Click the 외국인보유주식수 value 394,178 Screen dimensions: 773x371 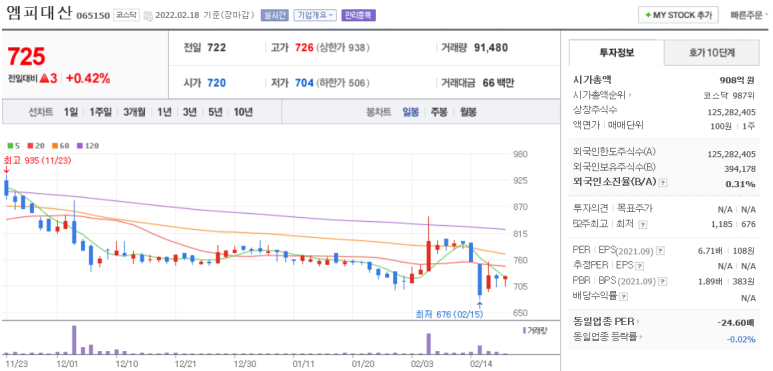(740, 169)
